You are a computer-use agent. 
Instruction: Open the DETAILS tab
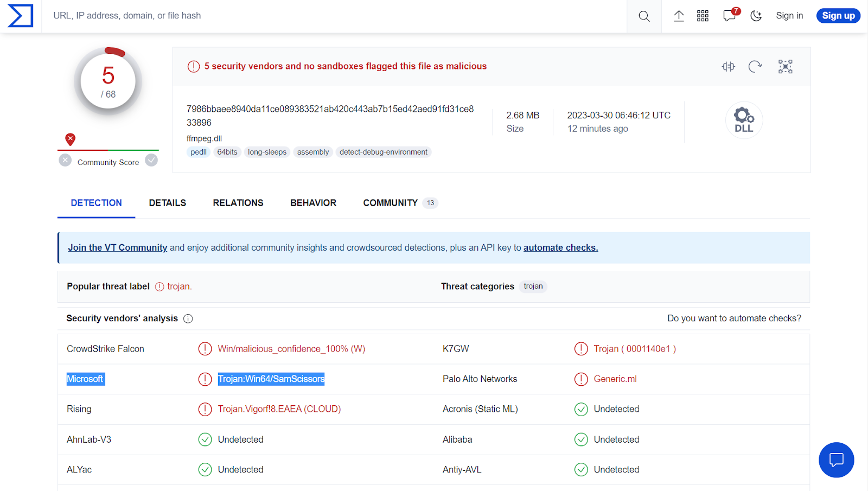click(x=168, y=203)
